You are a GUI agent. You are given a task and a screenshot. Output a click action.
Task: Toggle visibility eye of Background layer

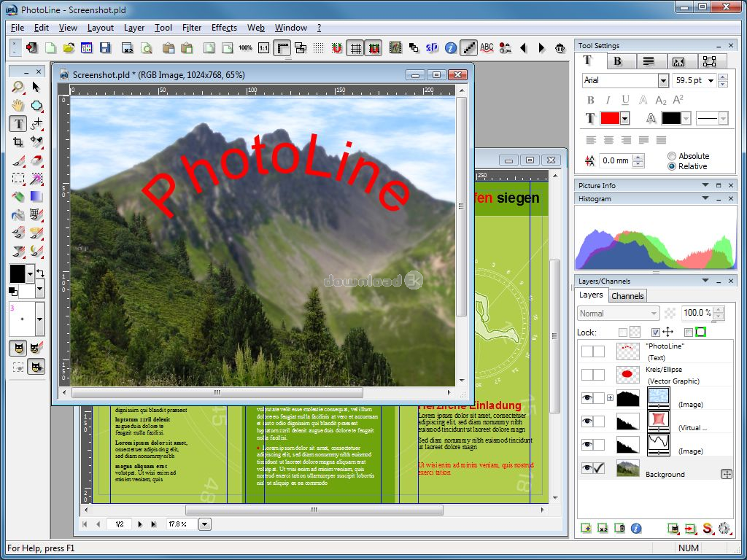point(587,469)
